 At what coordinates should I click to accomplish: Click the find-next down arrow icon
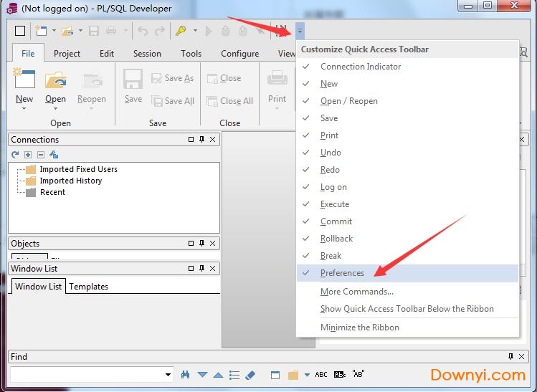pyautogui.click(x=202, y=375)
